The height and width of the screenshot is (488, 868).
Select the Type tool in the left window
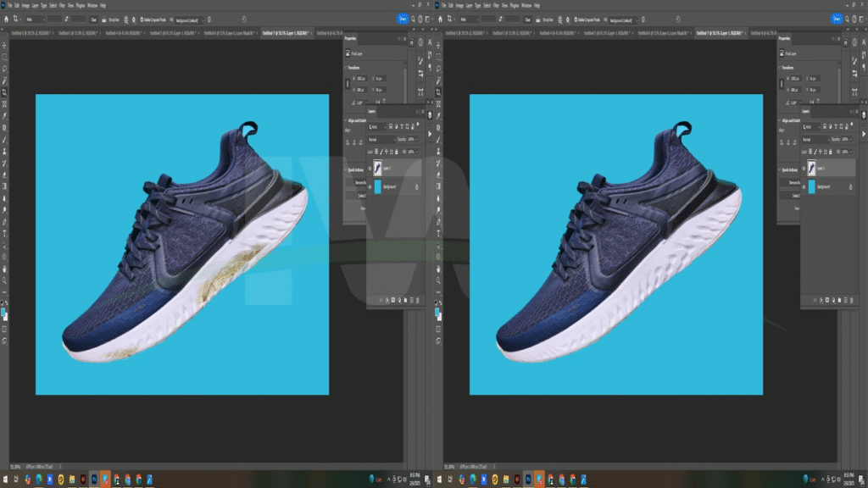click(5, 234)
